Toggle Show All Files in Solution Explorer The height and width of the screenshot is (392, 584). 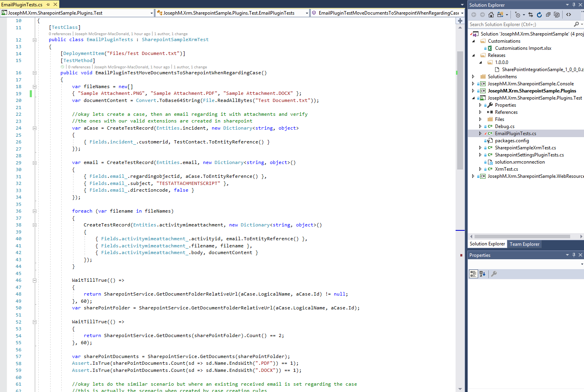pyautogui.click(x=557, y=15)
